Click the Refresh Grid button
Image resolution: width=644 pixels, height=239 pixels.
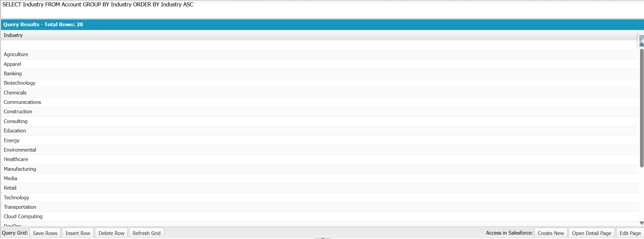(x=147, y=233)
